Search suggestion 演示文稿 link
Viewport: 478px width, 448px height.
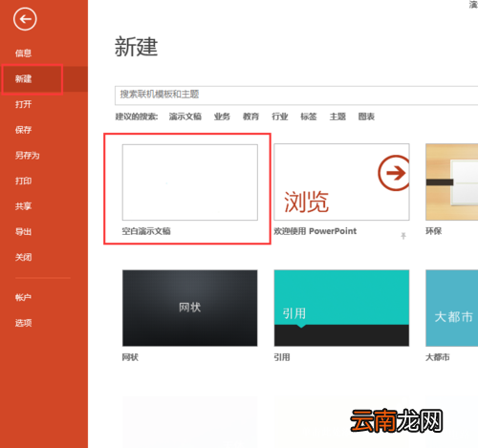[x=185, y=117]
